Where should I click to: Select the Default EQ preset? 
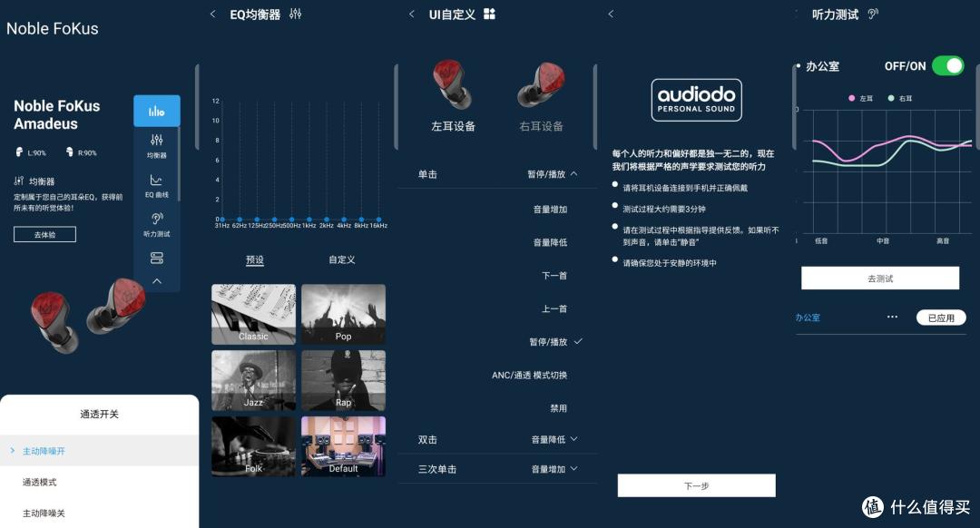(x=343, y=446)
